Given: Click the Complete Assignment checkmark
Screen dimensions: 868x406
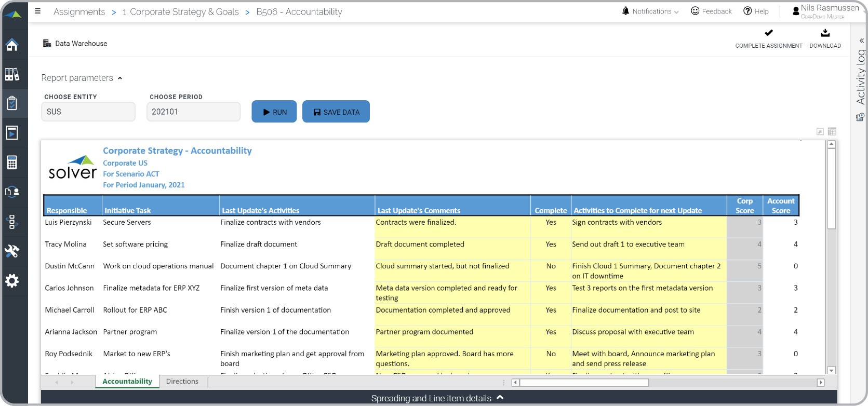Looking at the screenshot, I should pos(768,34).
